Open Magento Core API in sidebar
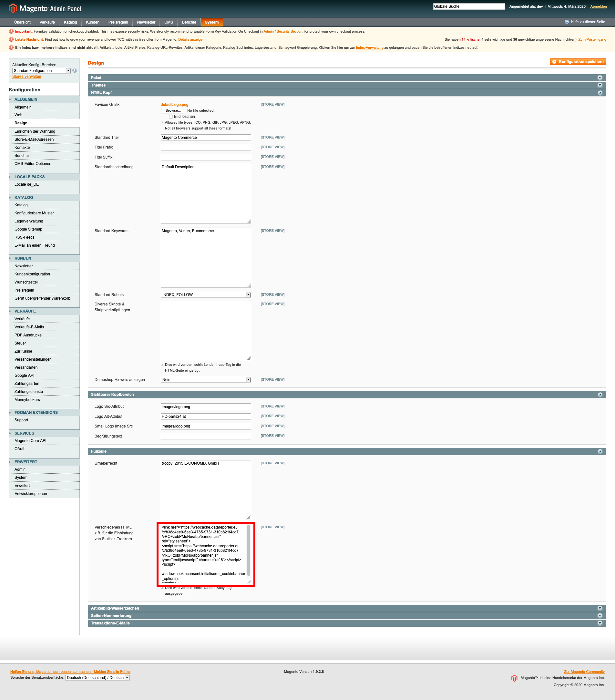Viewport: 615px width, 700px height. pyautogui.click(x=30, y=440)
